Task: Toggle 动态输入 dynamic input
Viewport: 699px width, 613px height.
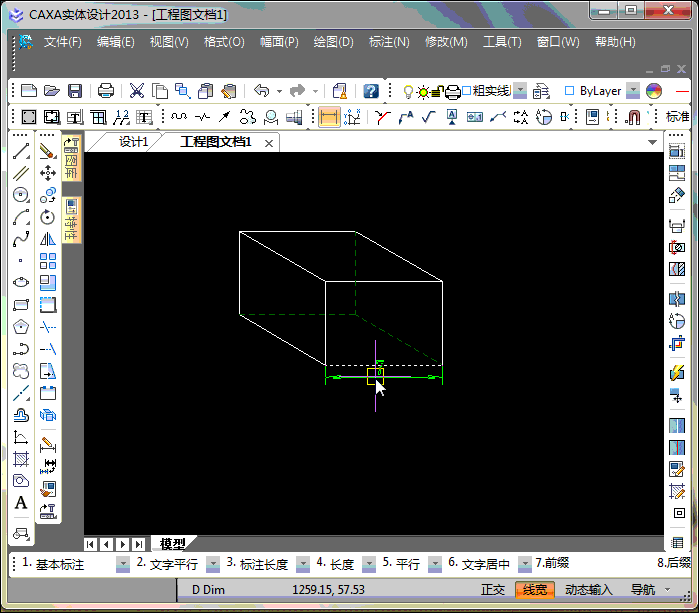Action: [x=588, y=590]
